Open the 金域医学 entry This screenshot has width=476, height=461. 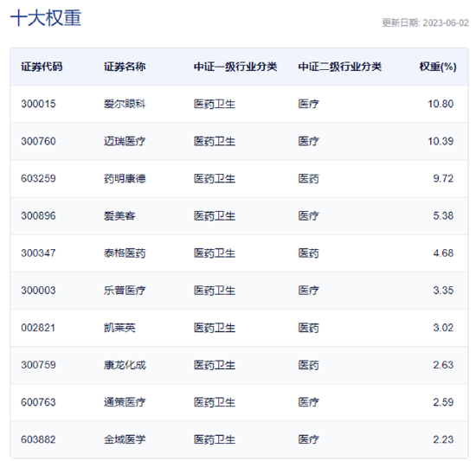[125, 439]
